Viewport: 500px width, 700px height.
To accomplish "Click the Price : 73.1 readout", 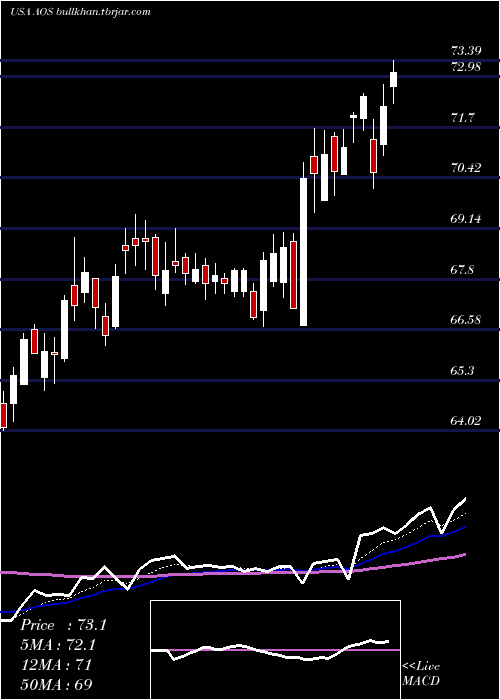I will (x=63, y=625).
